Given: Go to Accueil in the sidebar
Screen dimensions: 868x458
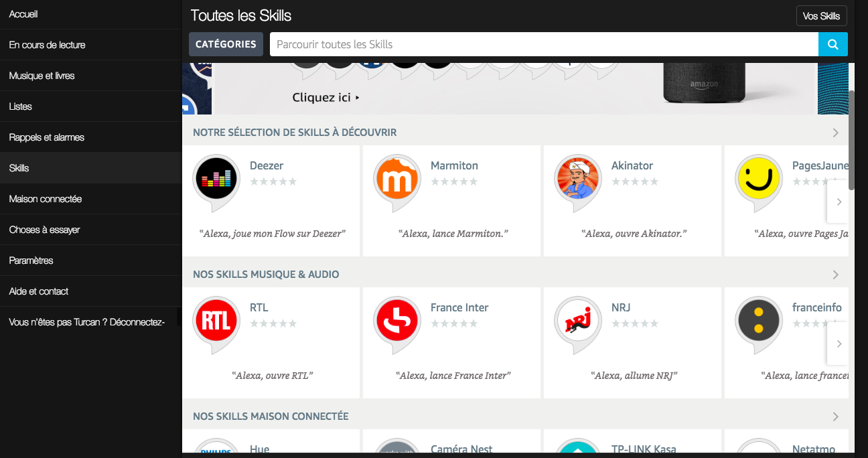Looking at the screenshot, I should point(91,14).
